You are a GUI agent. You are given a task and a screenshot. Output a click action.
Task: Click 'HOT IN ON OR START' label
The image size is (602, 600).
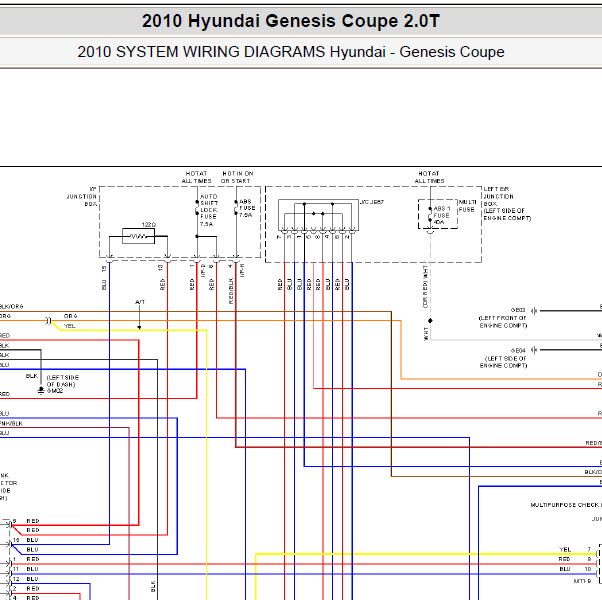237,177
